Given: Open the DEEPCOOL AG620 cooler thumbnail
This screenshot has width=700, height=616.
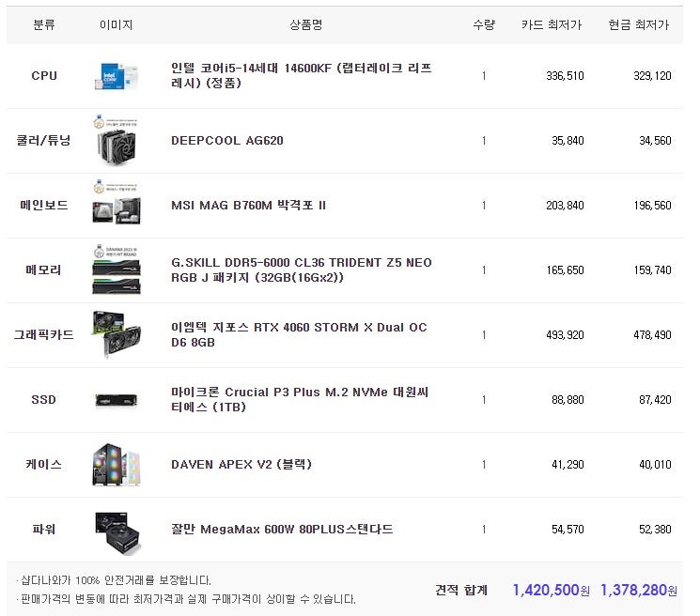Looking at the screenshot, I should (x=117, y=141).
